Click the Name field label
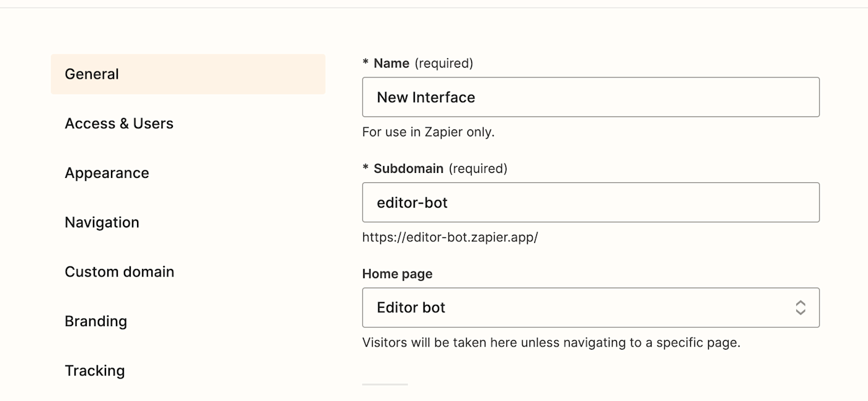 391,63
